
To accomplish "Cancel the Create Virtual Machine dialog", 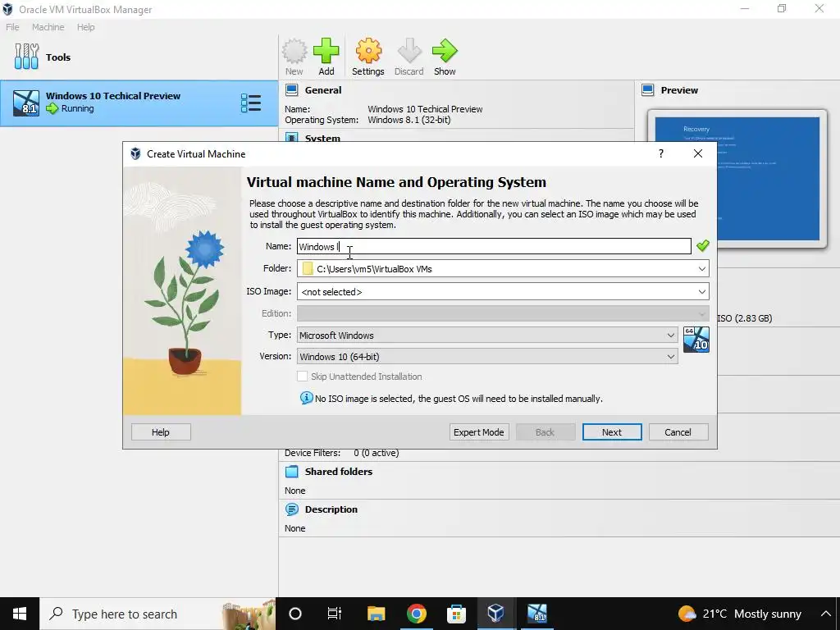I will coord(678,432).
